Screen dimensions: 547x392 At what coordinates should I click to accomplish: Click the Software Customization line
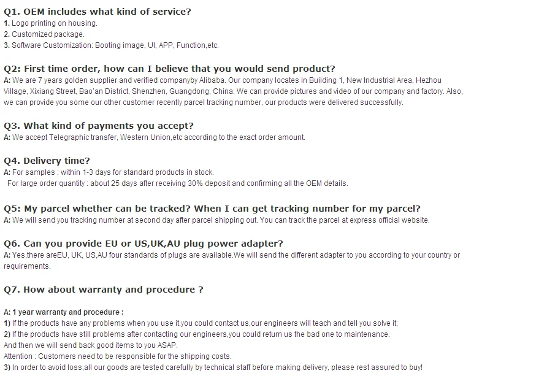click(x=111, y=45)
